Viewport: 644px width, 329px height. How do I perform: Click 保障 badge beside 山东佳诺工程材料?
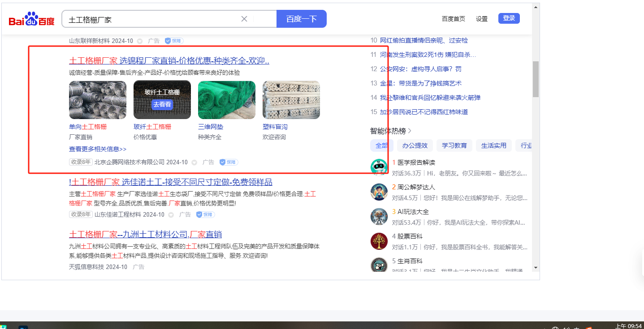205,214
